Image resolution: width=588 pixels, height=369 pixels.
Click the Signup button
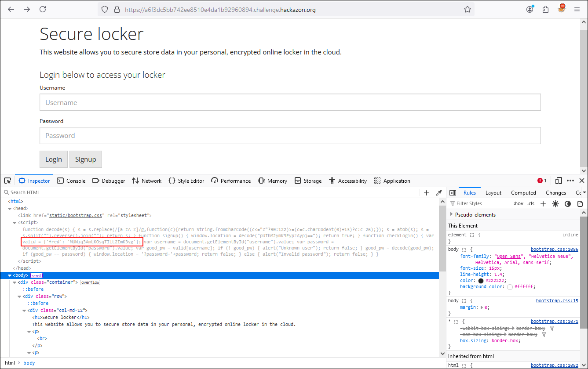click(x=86, y=159)
